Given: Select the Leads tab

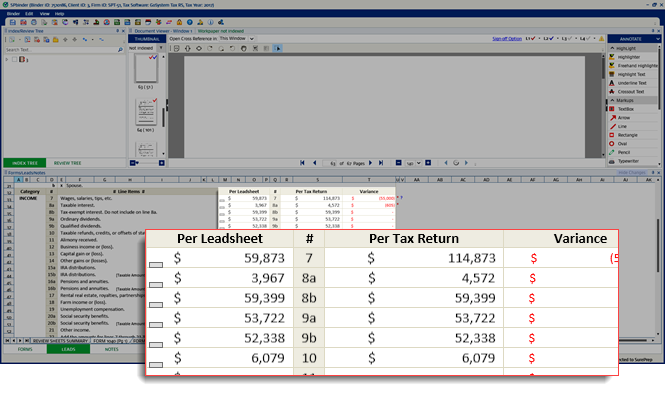Looking at the screenshot, I should [x=68, y=349].
